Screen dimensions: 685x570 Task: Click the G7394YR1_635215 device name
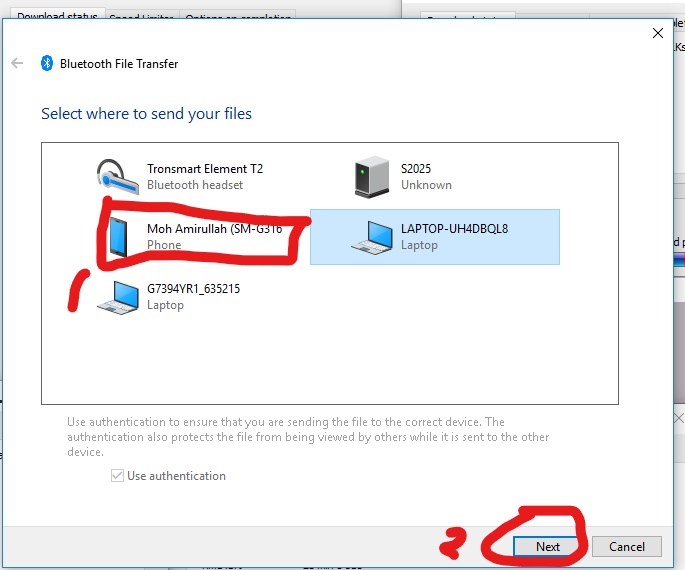tap(194, 289)
